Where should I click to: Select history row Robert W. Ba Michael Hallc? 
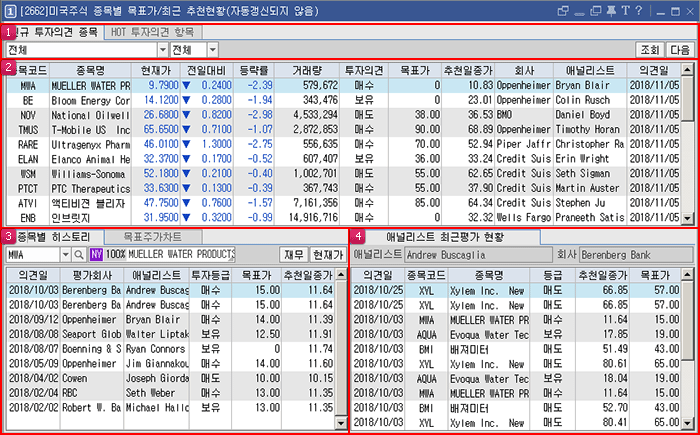tap(171, 408)
